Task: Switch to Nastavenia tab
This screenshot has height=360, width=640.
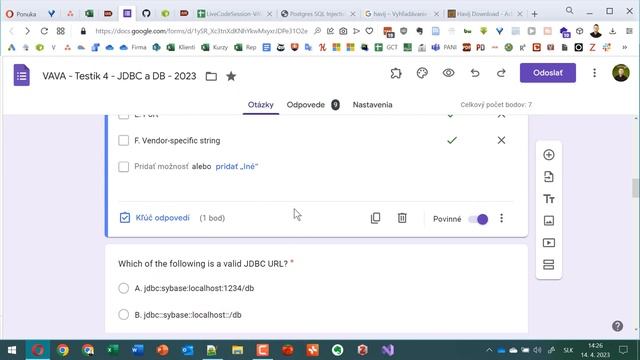Action: click(372, 105)
